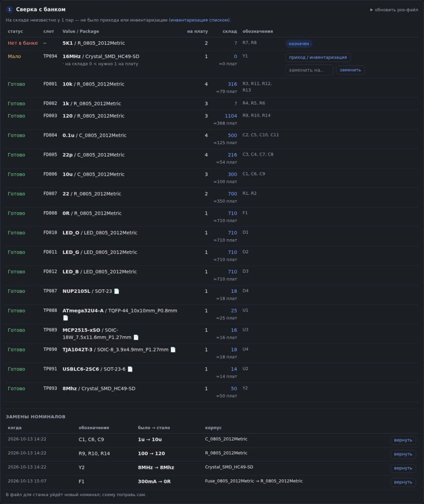Select slot label TP094

(50, 56)
